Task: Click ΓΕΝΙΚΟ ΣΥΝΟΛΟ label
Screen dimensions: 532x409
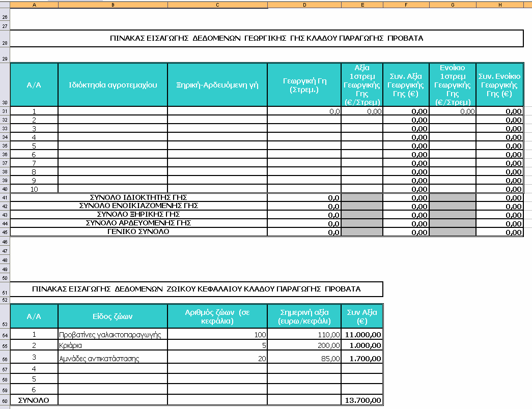Action: (x=138, y=231)
